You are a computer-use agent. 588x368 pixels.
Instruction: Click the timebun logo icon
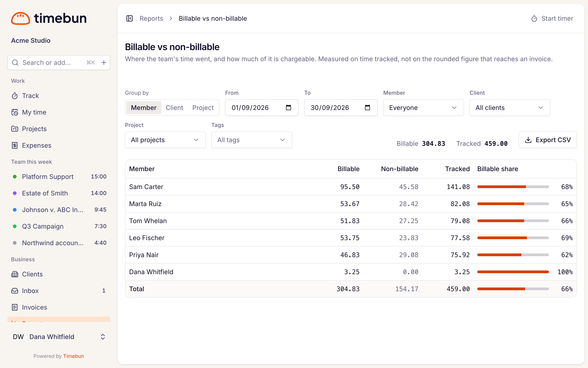[x=20, y=18]
